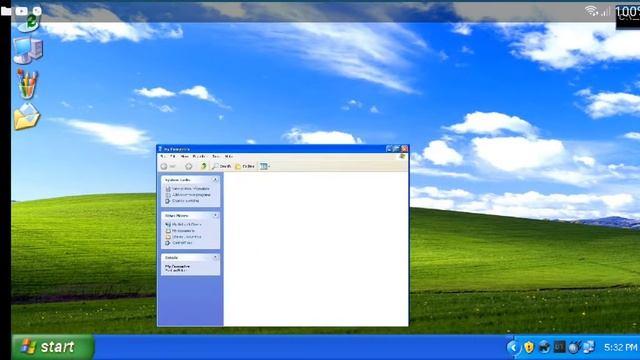Image resolution: width=640 pixels, height=360 pixels.
Task: Maximize the My Computer window
Action: point(396,149)
